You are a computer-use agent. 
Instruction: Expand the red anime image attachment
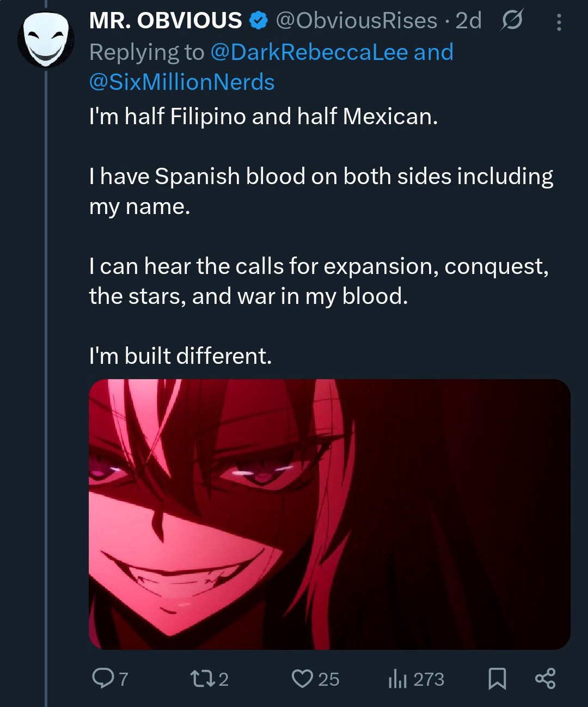point(329,514)
